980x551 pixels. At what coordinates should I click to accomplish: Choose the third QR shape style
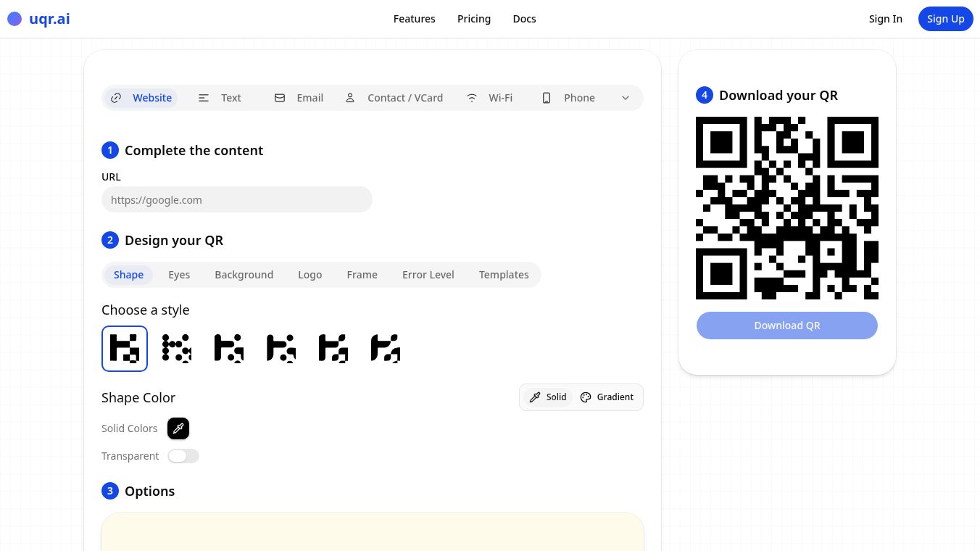click(229, 349)
